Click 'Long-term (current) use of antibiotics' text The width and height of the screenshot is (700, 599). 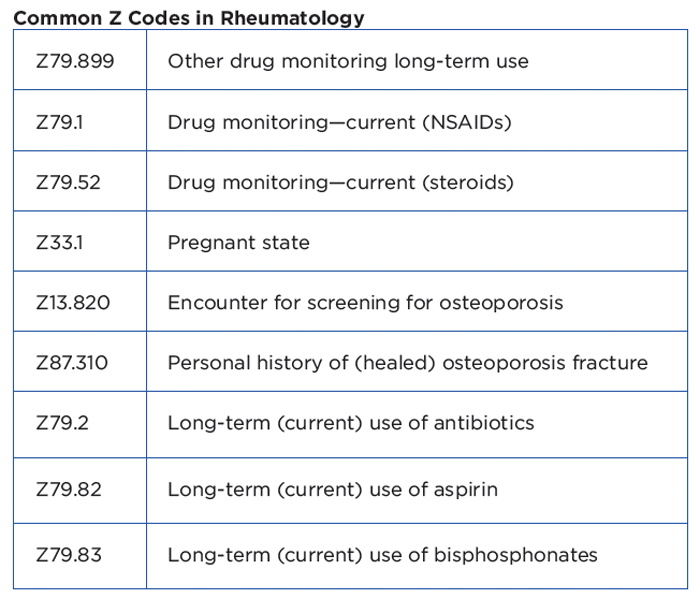point(350,422)
